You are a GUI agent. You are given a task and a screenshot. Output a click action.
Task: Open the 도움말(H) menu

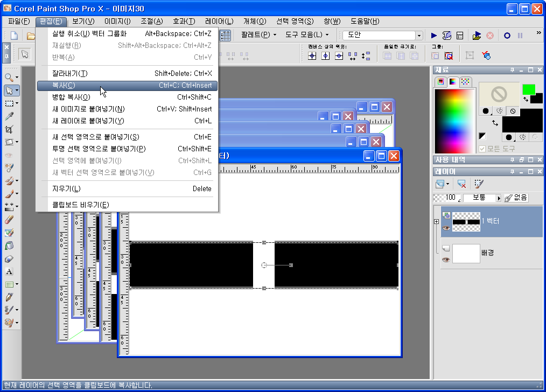(x=365, y=21)
